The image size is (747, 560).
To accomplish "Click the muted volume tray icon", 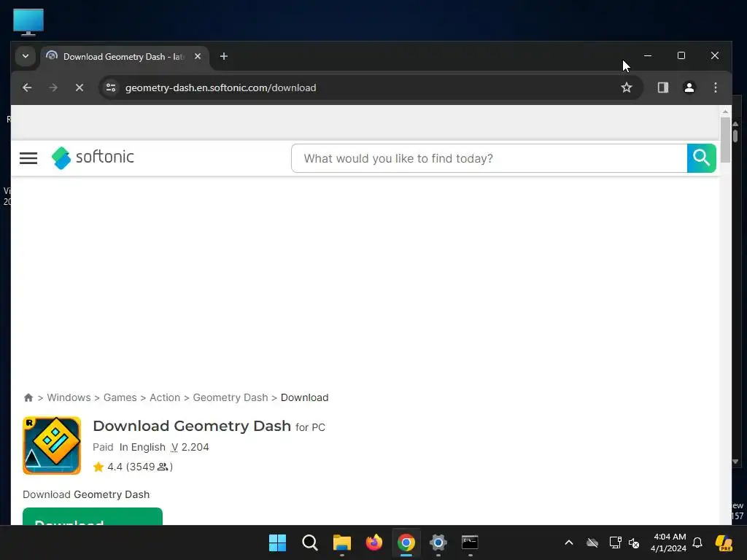I will click(634, 542).
